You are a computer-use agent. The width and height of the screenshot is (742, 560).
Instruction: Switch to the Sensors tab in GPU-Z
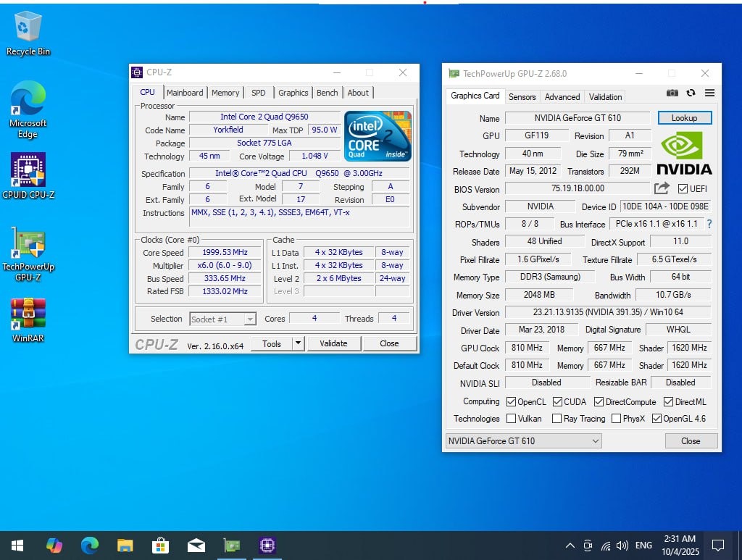tap(522, 96)
